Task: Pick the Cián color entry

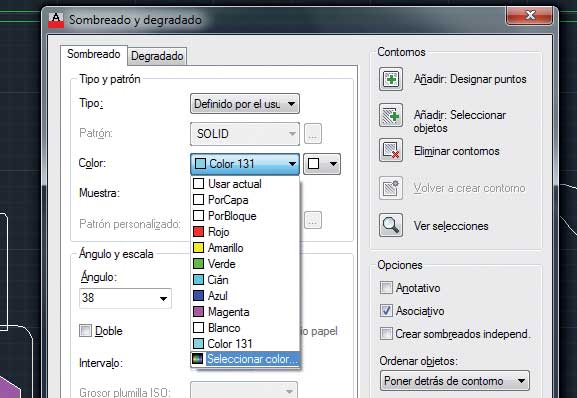Action: [x=245, y=280]
